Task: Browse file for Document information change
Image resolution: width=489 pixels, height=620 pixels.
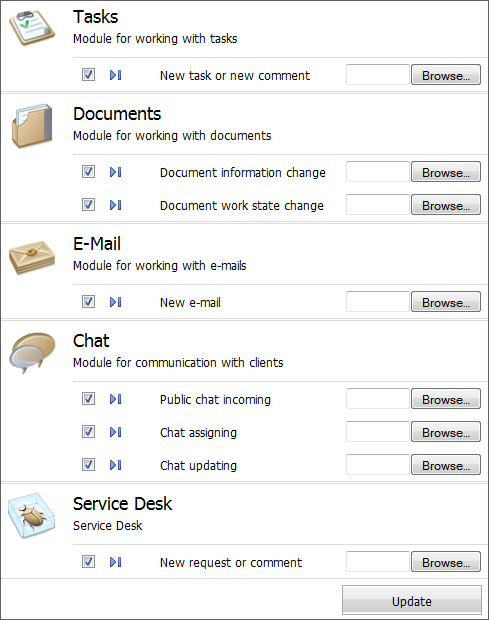Action: pos(446,172)
